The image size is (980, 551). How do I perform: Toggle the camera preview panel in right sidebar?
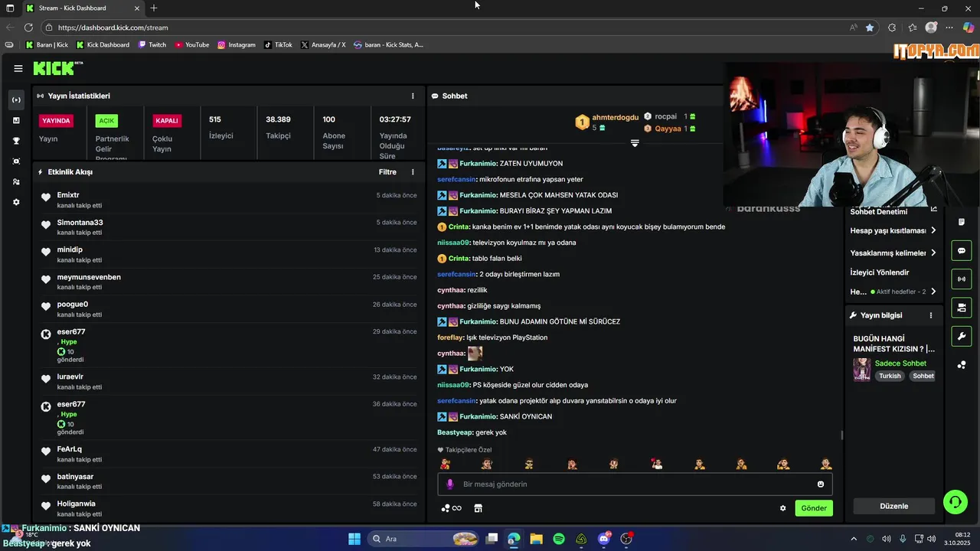pyautogui.click(x=962, y=308)
